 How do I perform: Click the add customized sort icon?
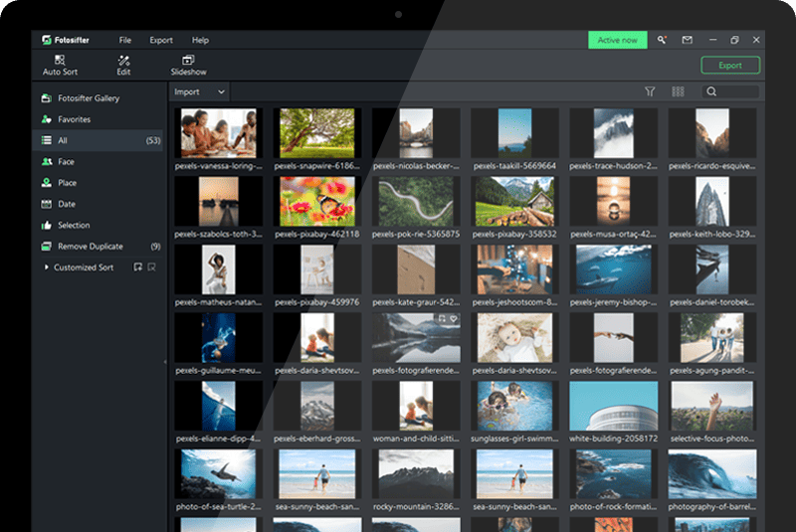coord(137,267)
